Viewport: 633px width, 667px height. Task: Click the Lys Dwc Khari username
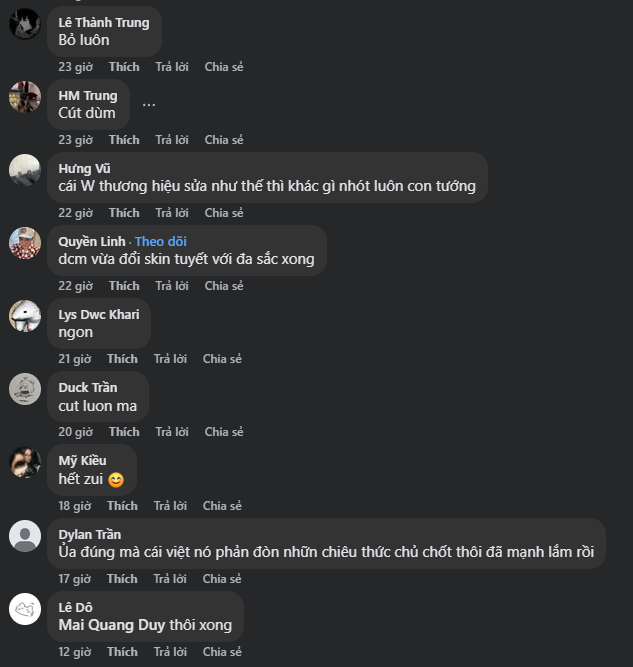point(98,314)
